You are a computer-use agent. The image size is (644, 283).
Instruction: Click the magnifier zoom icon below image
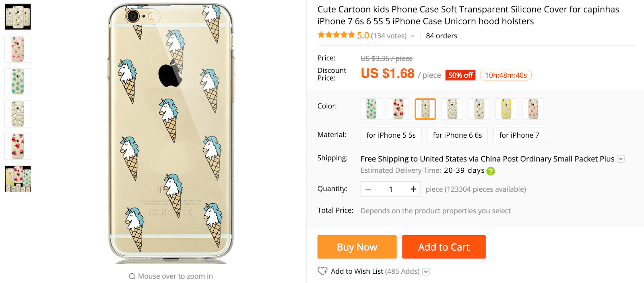[x=132, y=276]
